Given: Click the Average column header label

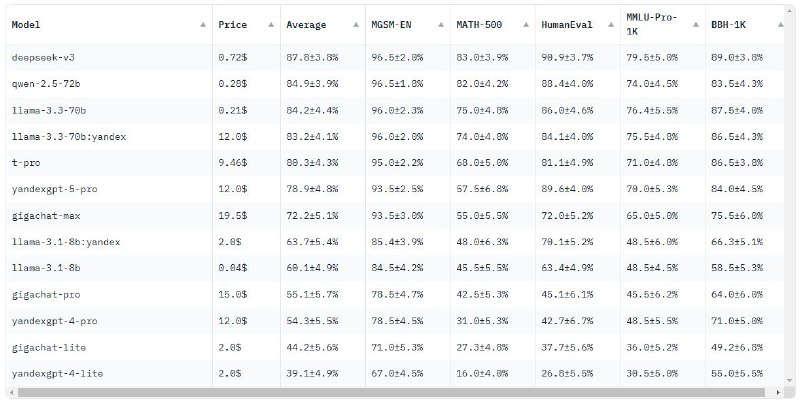Looking at the screenshot, I should (x=306, y=24).
